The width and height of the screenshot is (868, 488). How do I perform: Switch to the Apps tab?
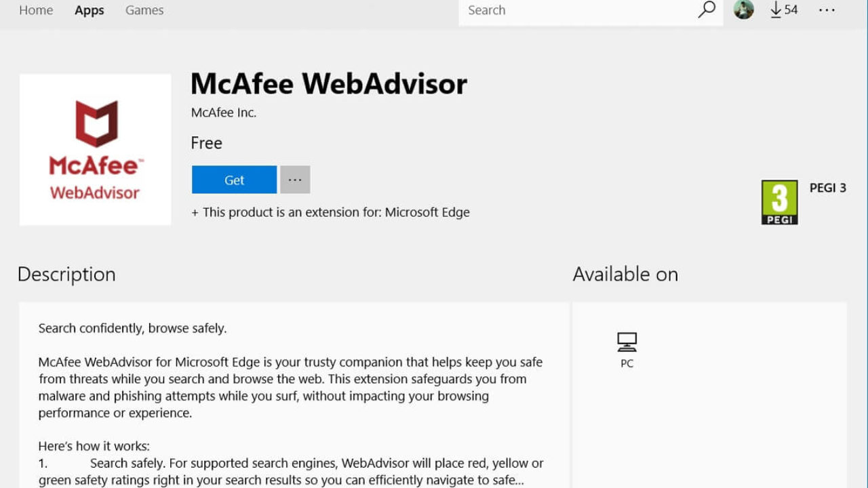89,10
